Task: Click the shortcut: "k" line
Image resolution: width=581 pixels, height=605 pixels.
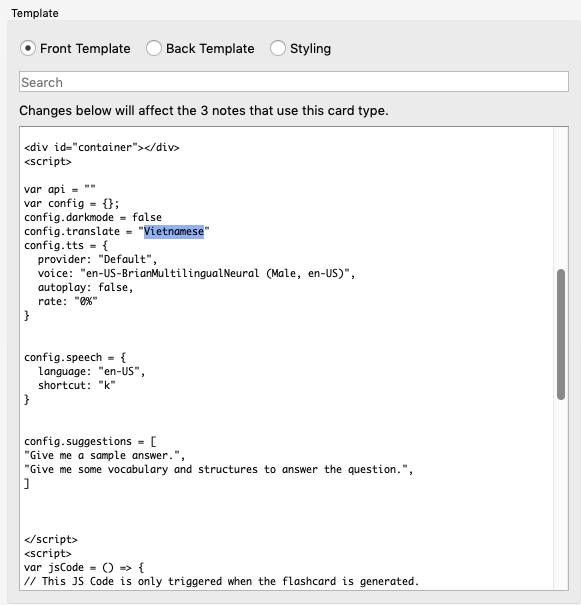Action: point(77,385)
